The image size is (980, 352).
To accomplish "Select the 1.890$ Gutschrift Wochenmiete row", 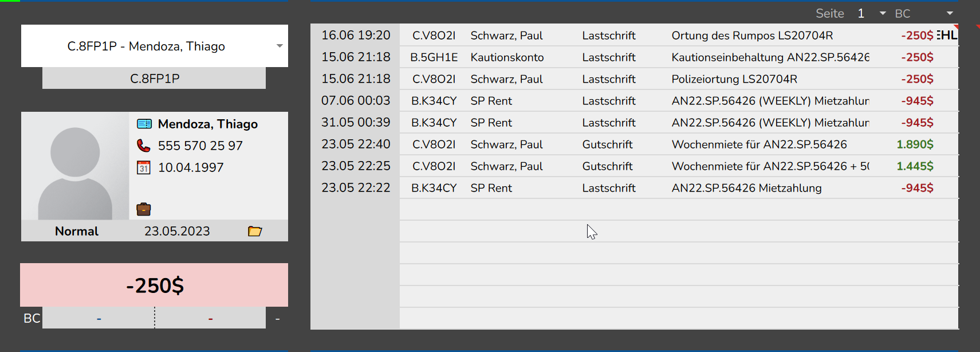I will (635, 144).
